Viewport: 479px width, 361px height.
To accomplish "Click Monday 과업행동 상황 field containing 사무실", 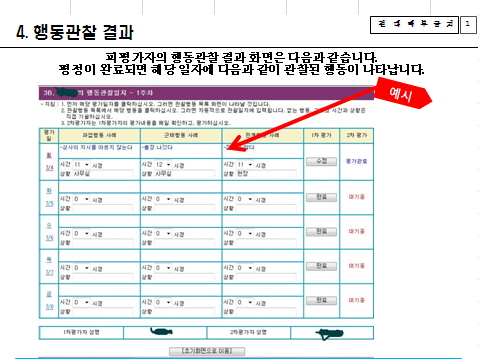I will [103, 174].
